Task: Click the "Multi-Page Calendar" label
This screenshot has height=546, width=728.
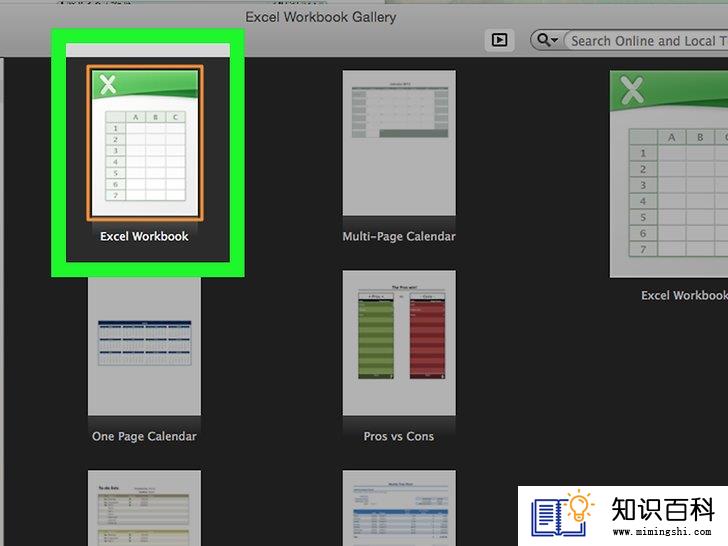Action: (399, 236)
